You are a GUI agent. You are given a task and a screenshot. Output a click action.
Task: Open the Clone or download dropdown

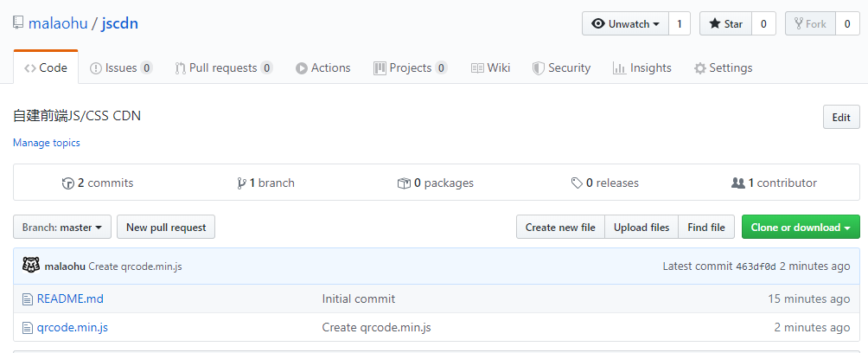tap(800, 228)
